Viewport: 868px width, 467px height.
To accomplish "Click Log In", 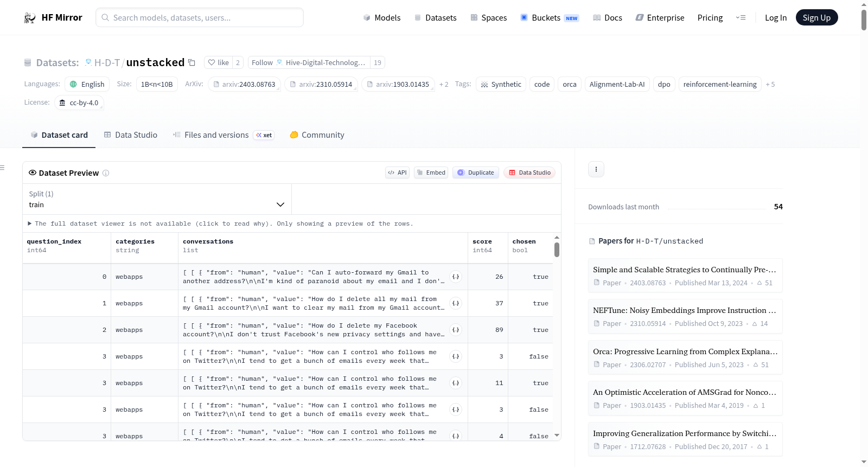I will click(x=776, y=18).
